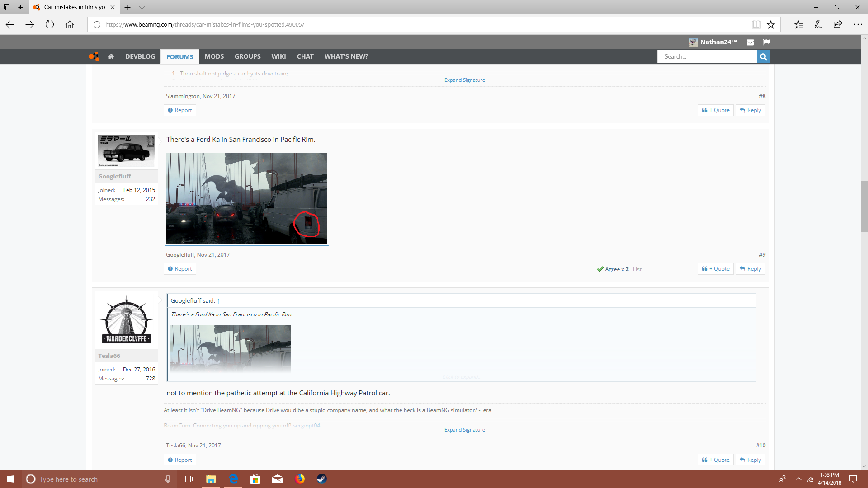The width and height of the screenshot is (868, 488).
Task: Click in the forum Search field
Action: (707, 56)
